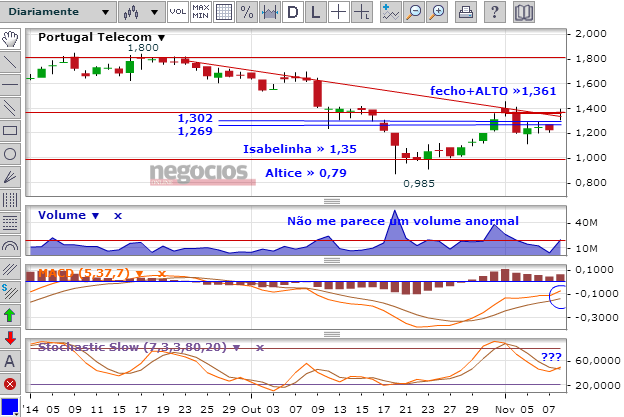This screenshot has height=417, width=624.
Task: Switch to percentage scale with % button
Action: 247,12
